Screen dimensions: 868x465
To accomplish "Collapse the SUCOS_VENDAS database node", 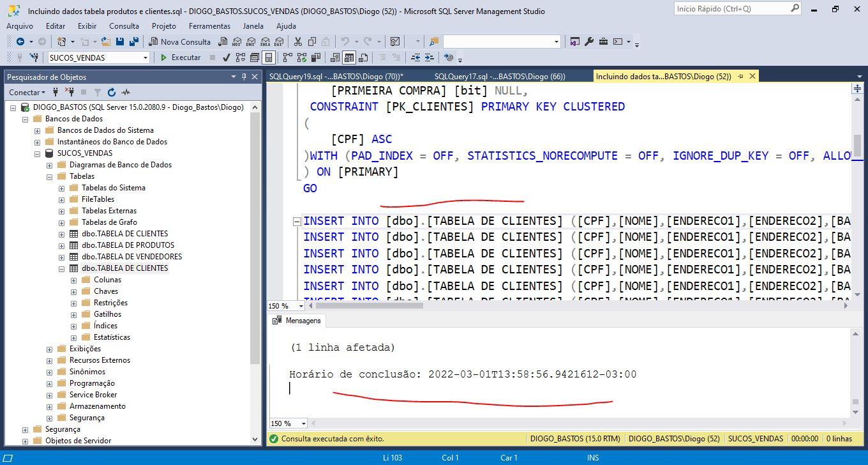I will [x=38, y=153].
